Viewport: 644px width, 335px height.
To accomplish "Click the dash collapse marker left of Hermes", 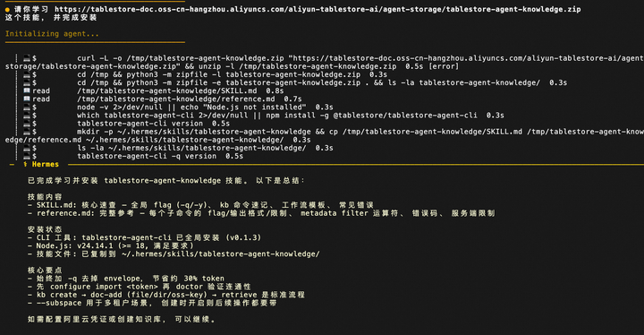I will (12, 164).
